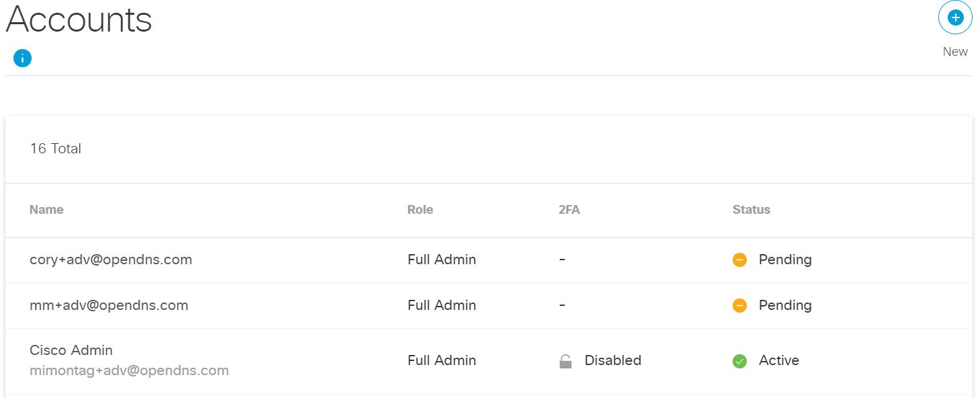Open the cory+adv@opendns.com account row
980x398 pixels.
tap(489, 260)
